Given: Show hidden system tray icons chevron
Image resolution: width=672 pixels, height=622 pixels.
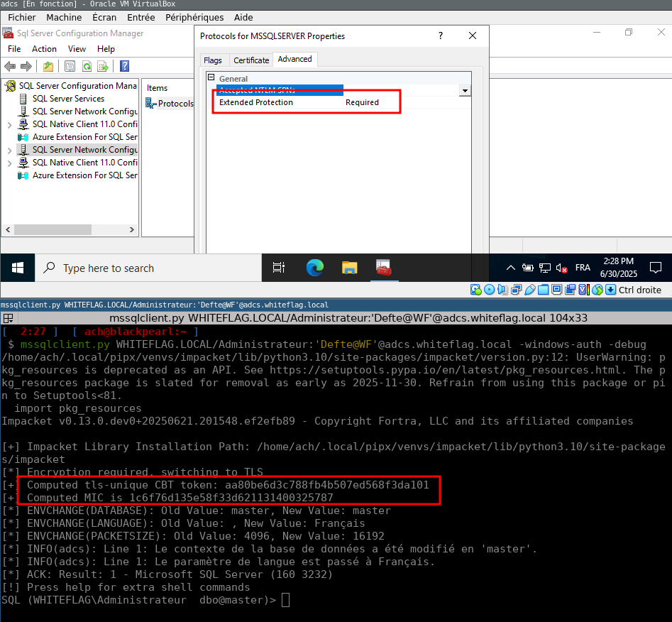Looking at the screenshot, I should point(510,268).
